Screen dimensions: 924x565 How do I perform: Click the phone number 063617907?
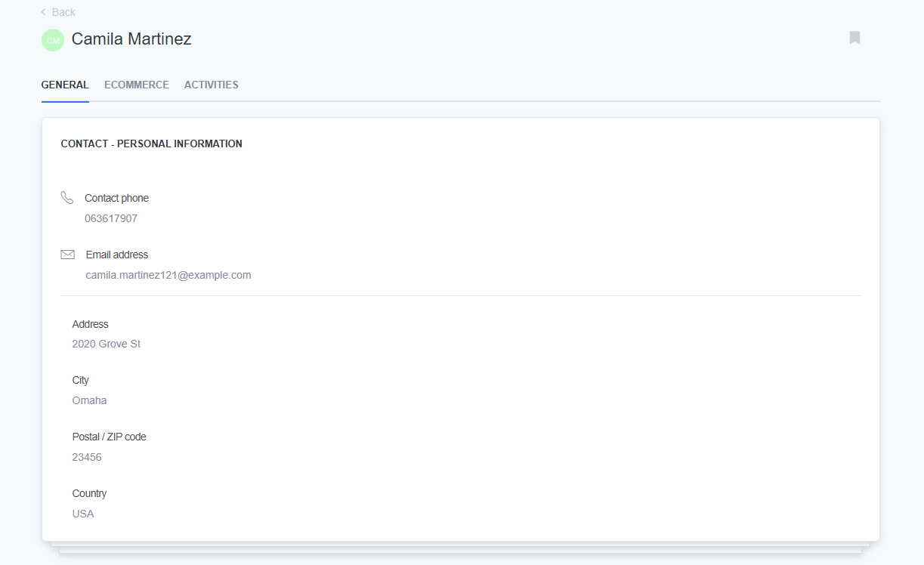(x=111, y=219)
